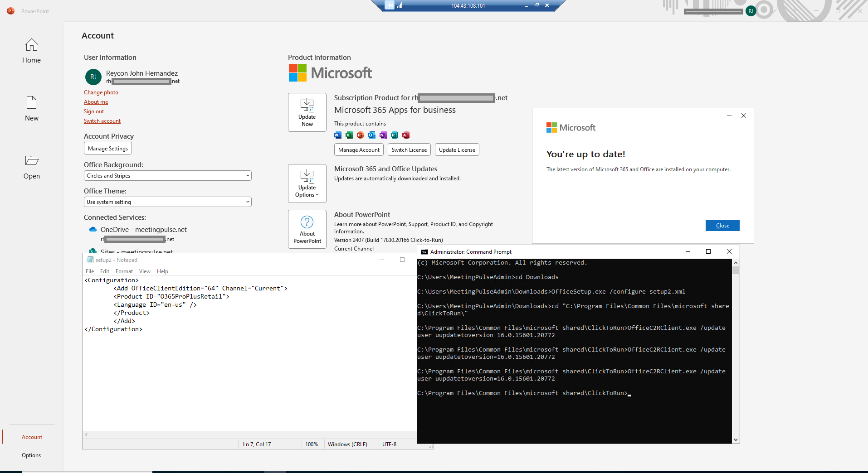Click the Update Now button

(307, 112)
